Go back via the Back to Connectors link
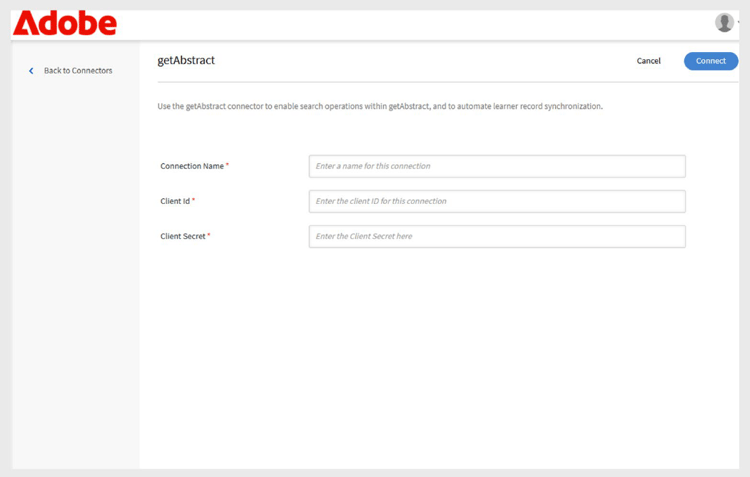750x477 pixels. coord(78,71)
